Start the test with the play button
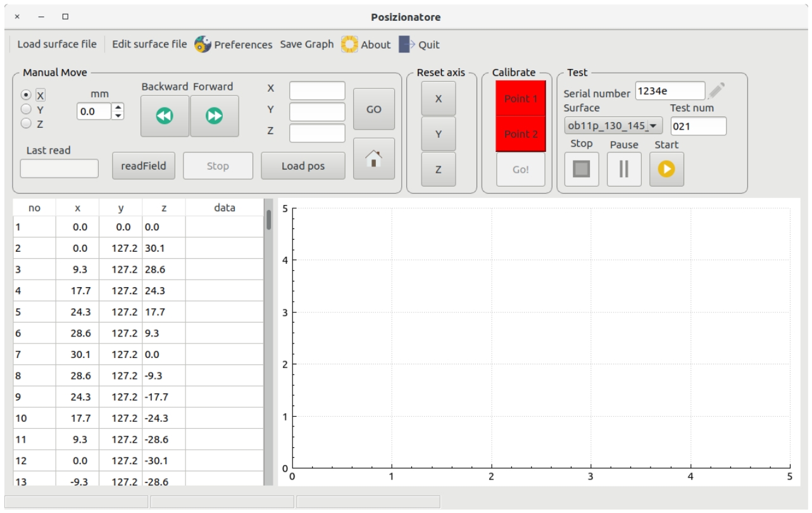 (x=666, y=169)
